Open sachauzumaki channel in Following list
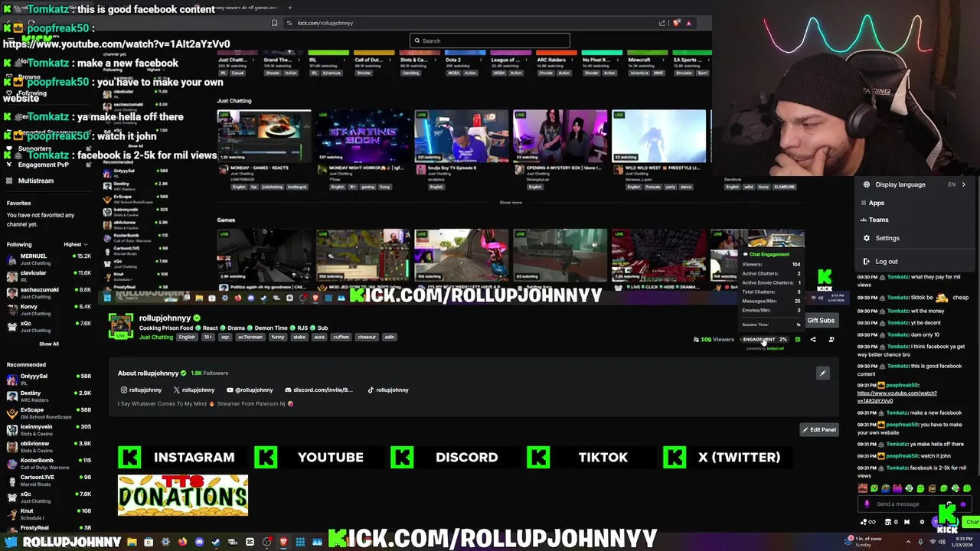This screenshot has width=980, height=551. (x=47, y=293)
